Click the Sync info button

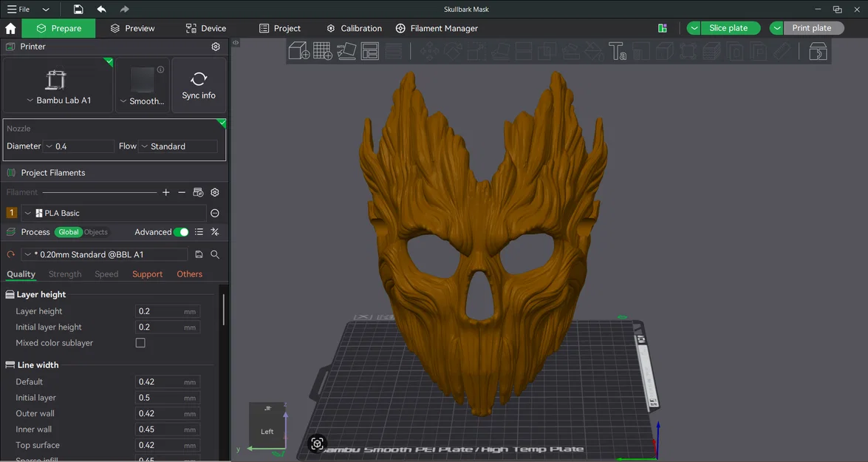coord(199,85)
